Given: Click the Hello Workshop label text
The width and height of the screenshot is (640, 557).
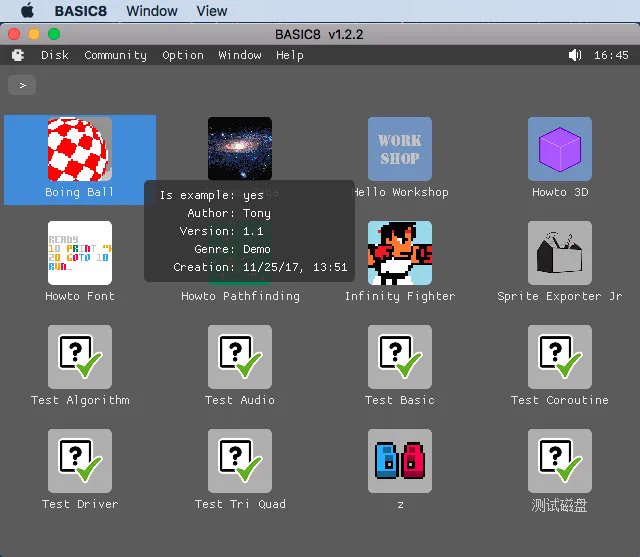Looking at the screenshot, I should (400, 192).
